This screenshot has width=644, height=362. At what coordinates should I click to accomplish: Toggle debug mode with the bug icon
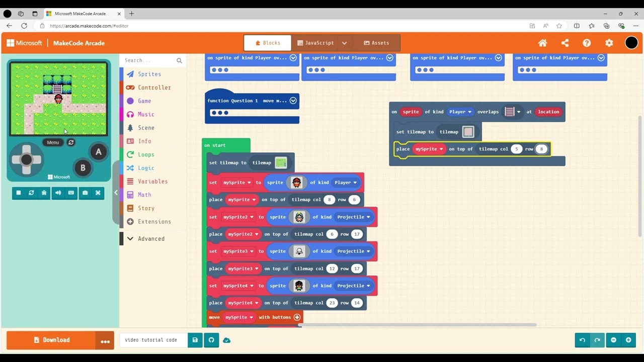point(45,193)
